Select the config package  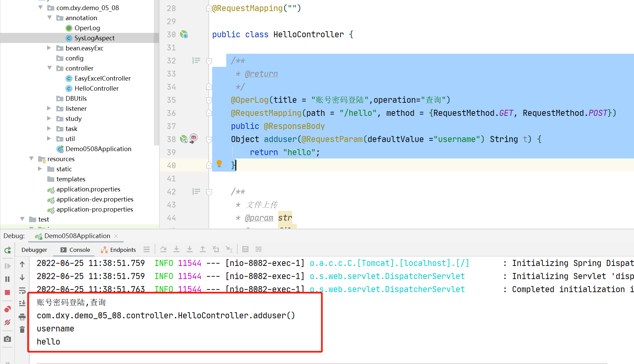coord(70,58)
